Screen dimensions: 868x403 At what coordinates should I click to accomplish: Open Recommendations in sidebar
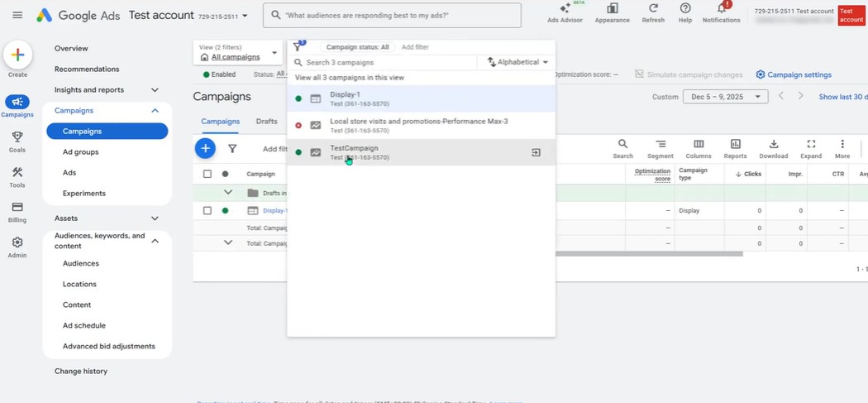(87, 69)
